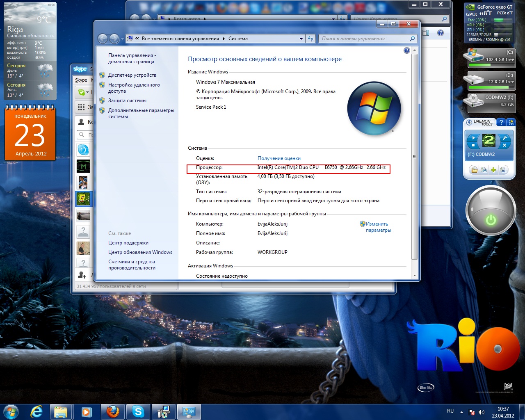This screenshot has width=525, height=420.
Task: Click help icon in background Computer window
Action: tap(441, 33)
